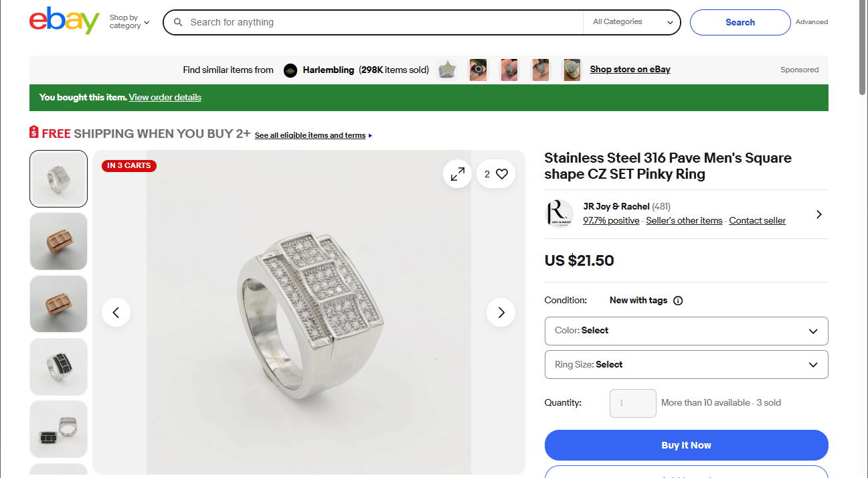Open View order details link
Viewport: 868px width, 478px height.
tap(165, 98)
